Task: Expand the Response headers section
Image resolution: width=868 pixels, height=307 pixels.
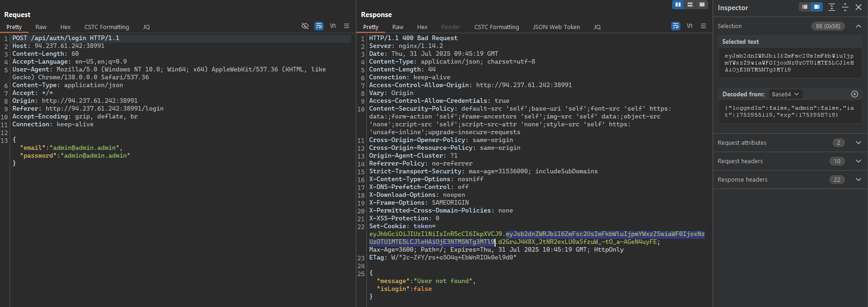Action: click(858, 180)
